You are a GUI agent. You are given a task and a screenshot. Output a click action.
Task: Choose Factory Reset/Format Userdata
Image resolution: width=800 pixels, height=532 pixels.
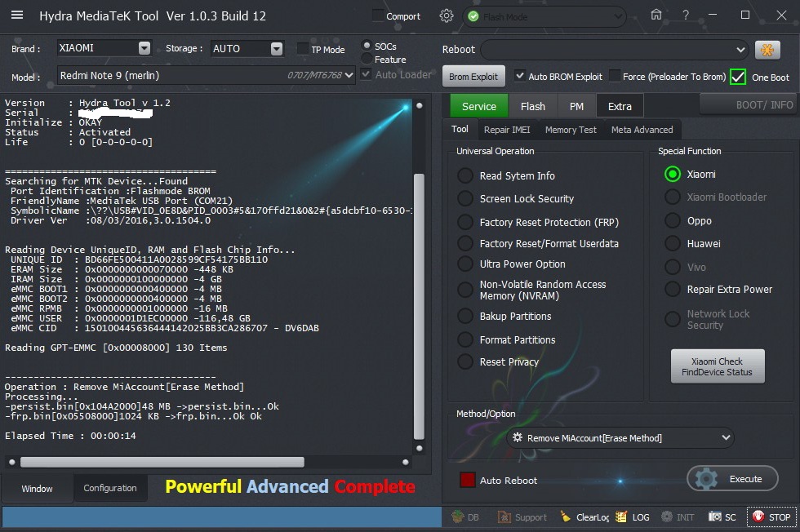(465, 243)
